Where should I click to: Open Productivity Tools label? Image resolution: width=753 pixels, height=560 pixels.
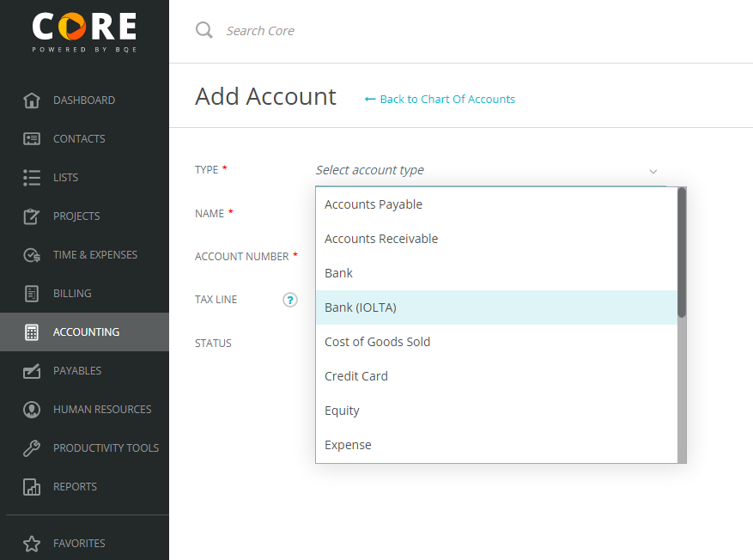(x=106, y=448)
